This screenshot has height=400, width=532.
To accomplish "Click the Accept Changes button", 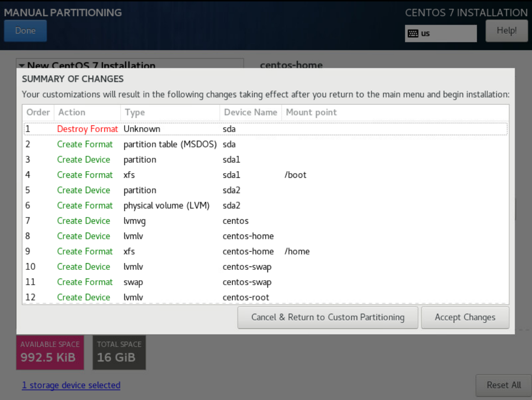I will click(x=465, y=318).
